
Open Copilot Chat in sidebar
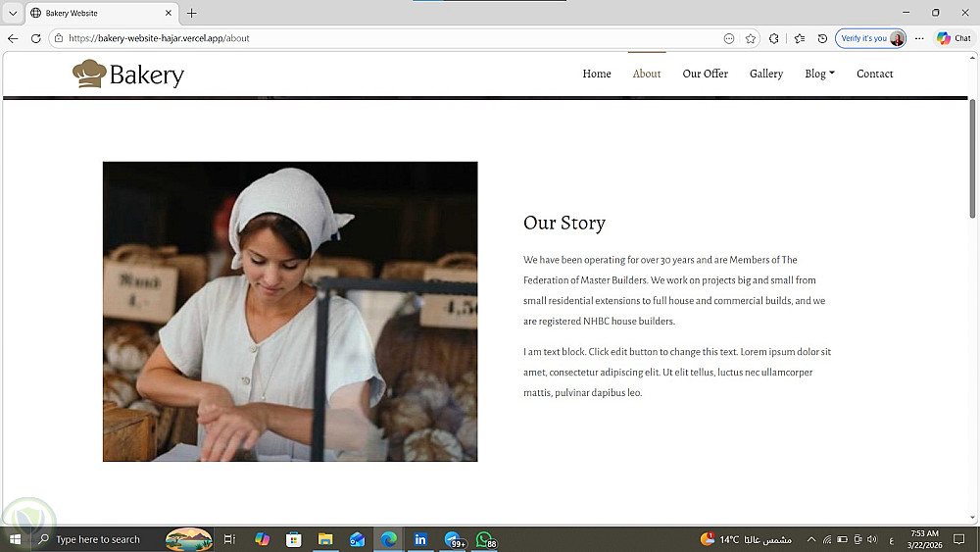coord(954,38)
